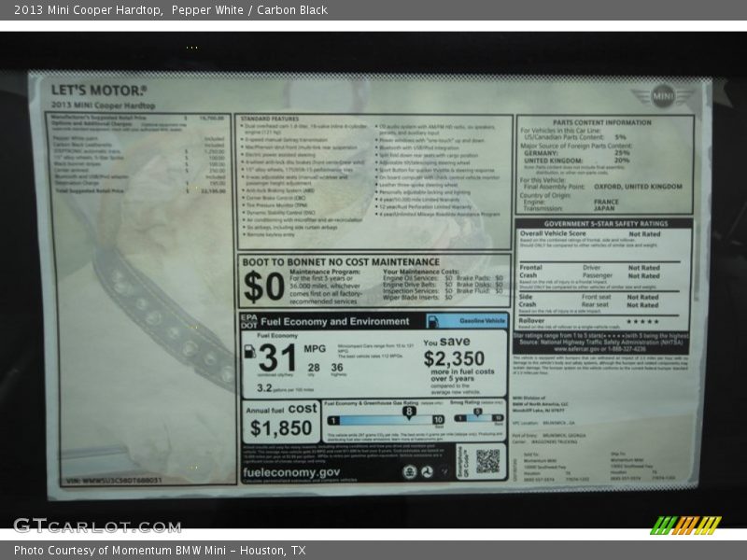Click the '$2,350' fuel savings amount
The width and height of the screenshot is (747, 560).
(x=454, y=358)
